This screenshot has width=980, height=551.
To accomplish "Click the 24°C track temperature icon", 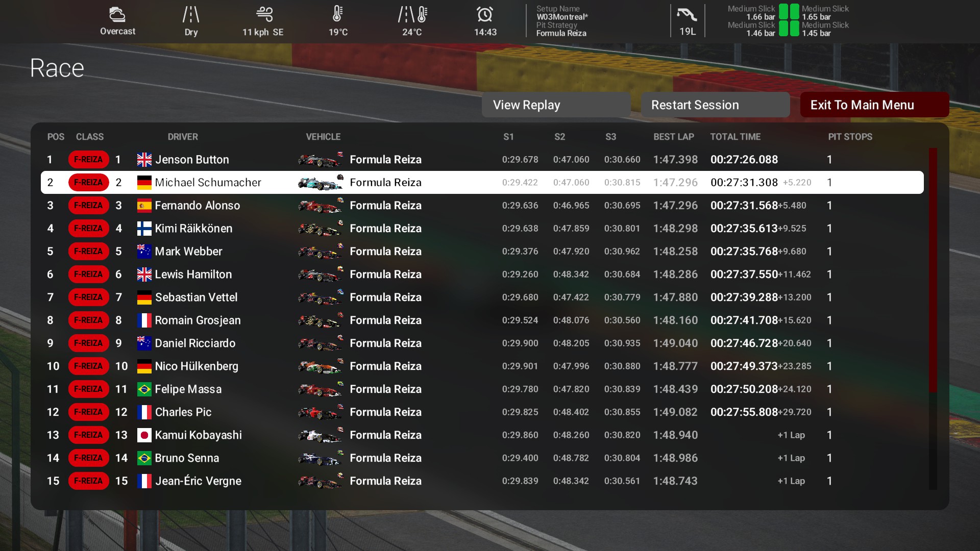I will 412,14.
